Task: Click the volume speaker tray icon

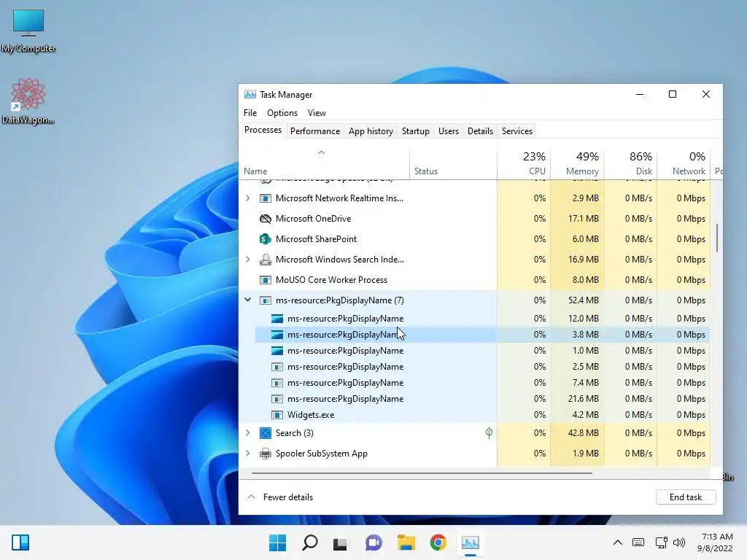Action: pos(679,542)
